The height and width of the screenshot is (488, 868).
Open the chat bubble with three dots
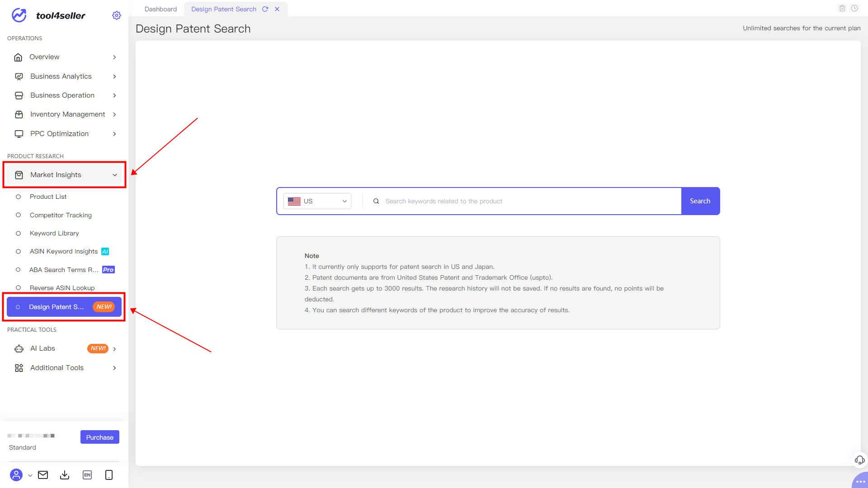click(x=860, y=481)
